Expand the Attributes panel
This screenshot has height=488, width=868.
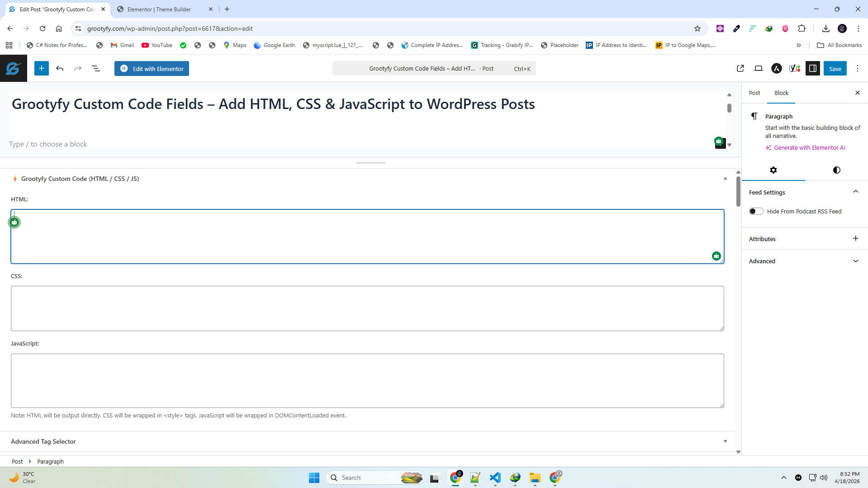click(855, 238)
